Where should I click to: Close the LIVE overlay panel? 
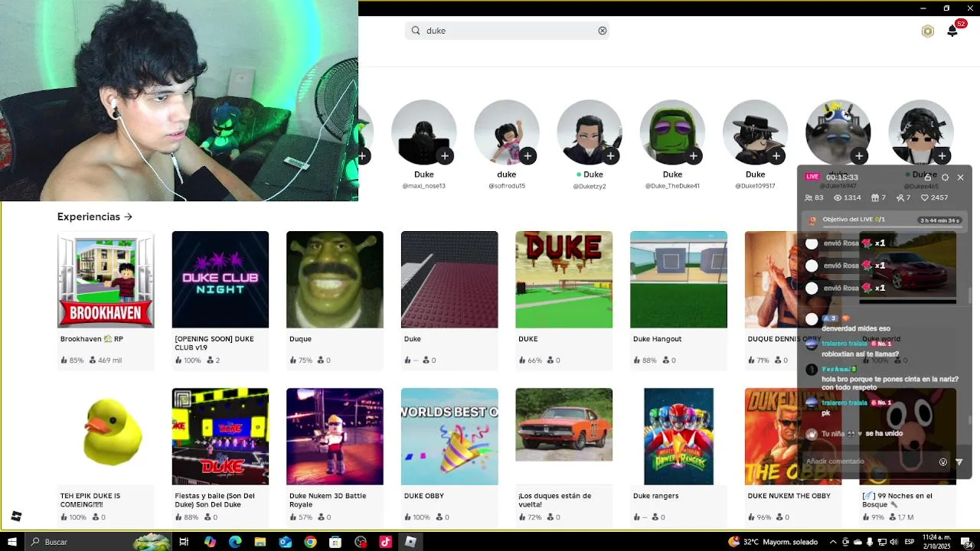[x=960, y=177]
